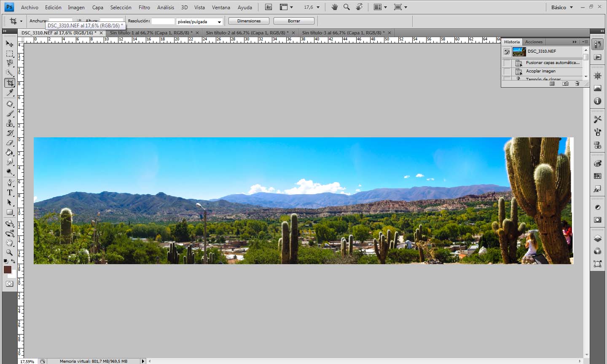Open the Info panel icon
Viewport: 607px width, 364px height.
tap(597, 101)
